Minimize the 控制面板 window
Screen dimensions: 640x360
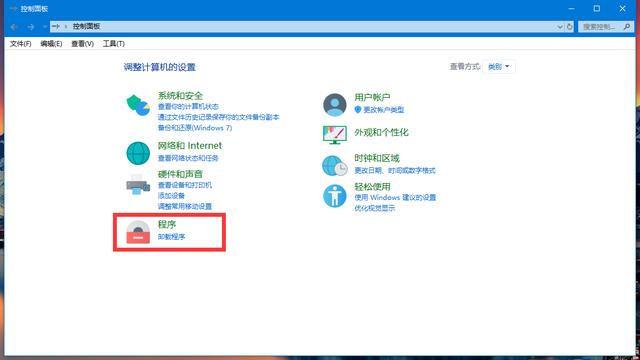(571, 9)
